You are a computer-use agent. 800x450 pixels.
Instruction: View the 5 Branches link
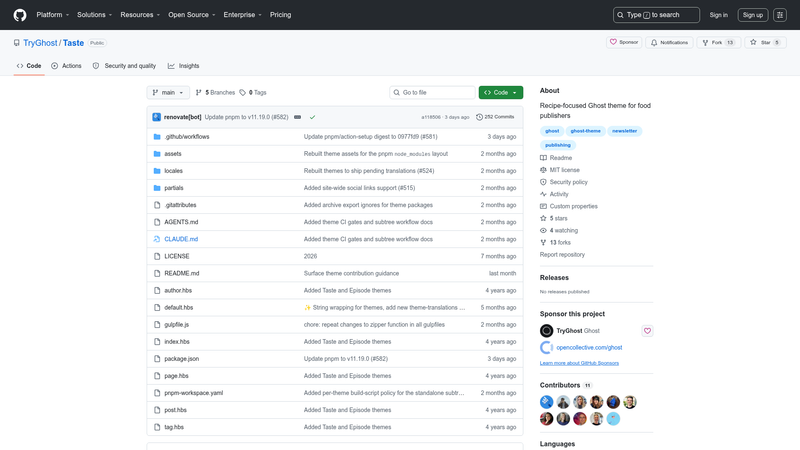click(215, 92)
